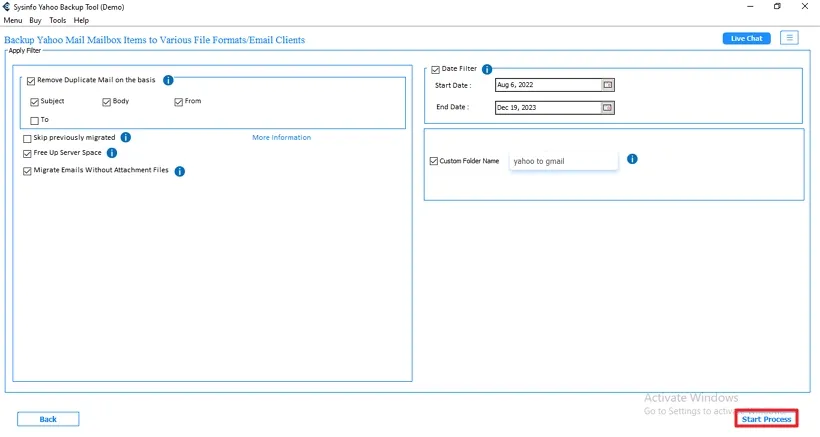Uncheck the Subject checkbox
The height and width of the screenshot is (437, 820).
[x=35, y=102]
